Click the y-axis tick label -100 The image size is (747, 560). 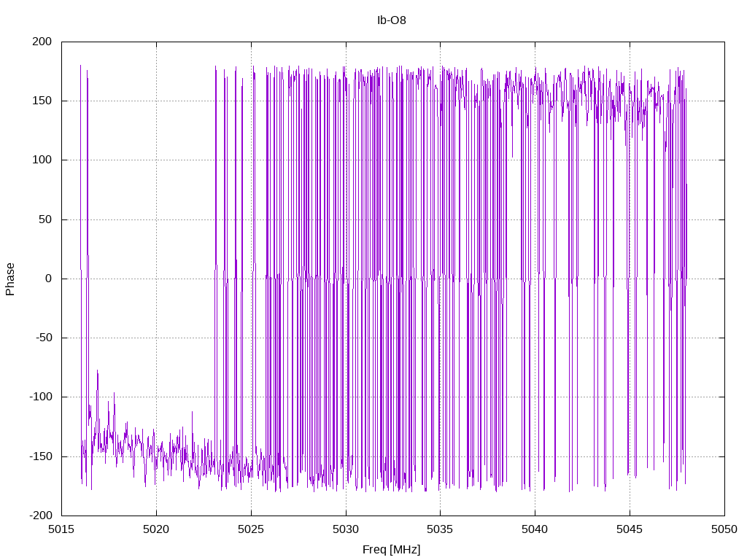pos(41,397)
